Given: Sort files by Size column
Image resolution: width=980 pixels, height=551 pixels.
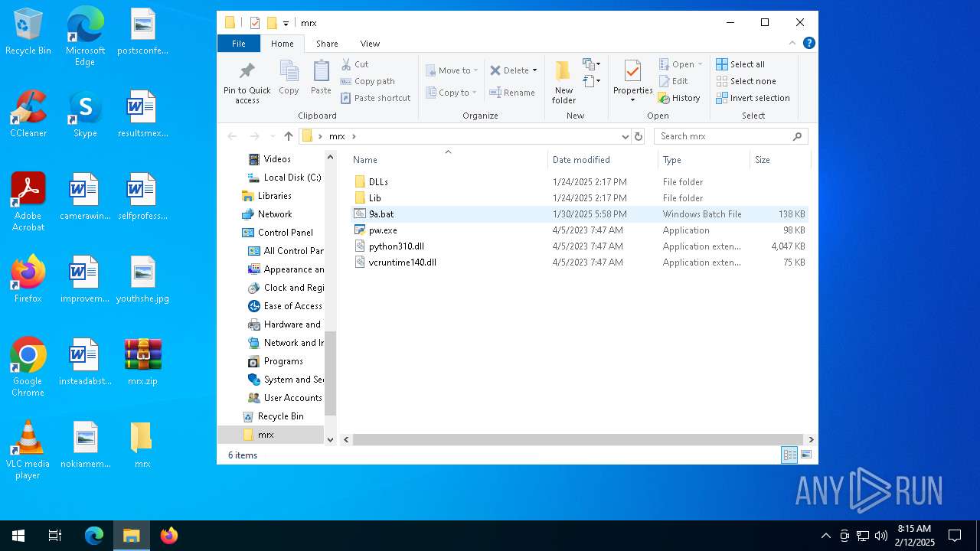Looking at the screenshot, I should pyautogui.click(x=780, y=160).
